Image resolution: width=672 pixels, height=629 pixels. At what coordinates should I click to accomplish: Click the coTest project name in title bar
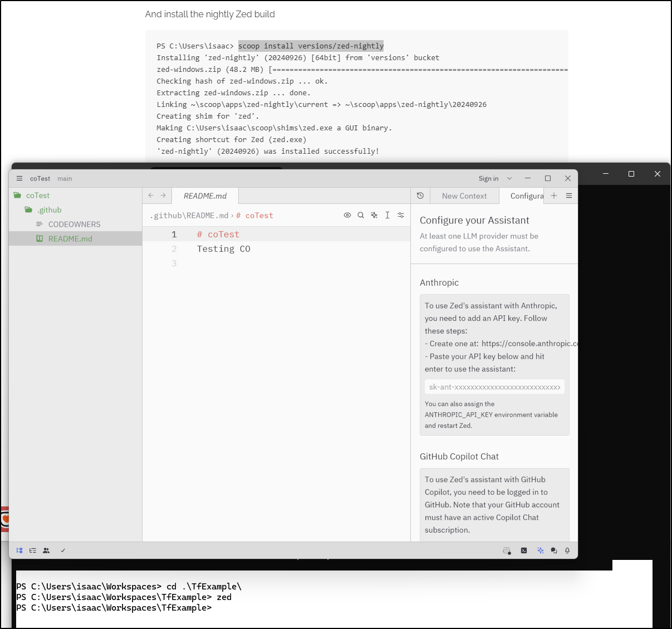40,178
